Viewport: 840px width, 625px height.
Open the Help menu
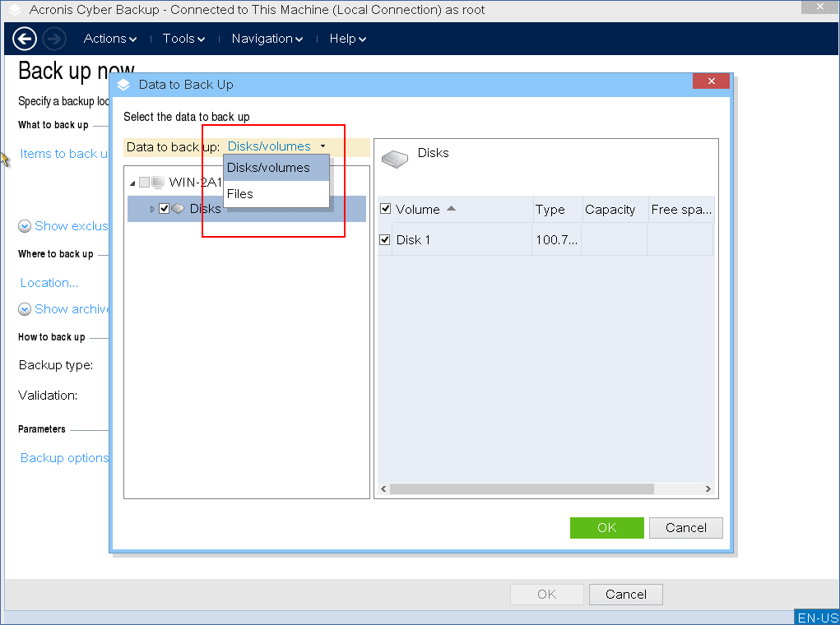pyautogui.click(x=348, y=39)
